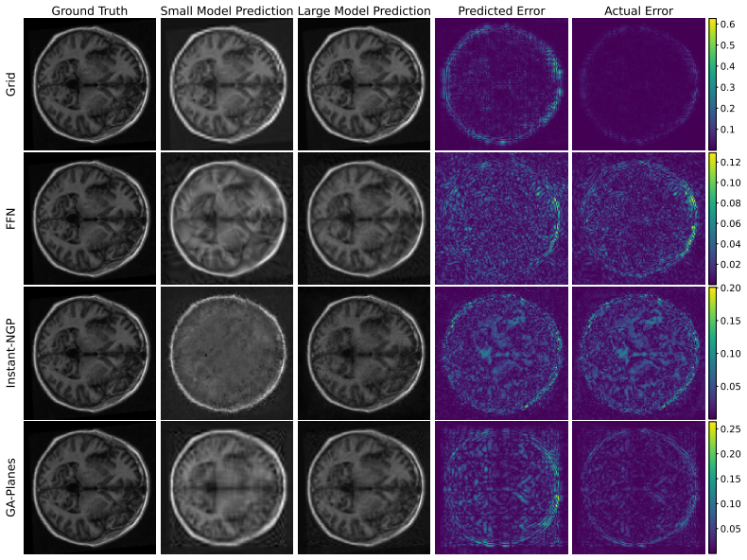Viewport: 747px width, 560px height.
Task: Click the Grid row Actual Error map
Action: click(638, 84)
